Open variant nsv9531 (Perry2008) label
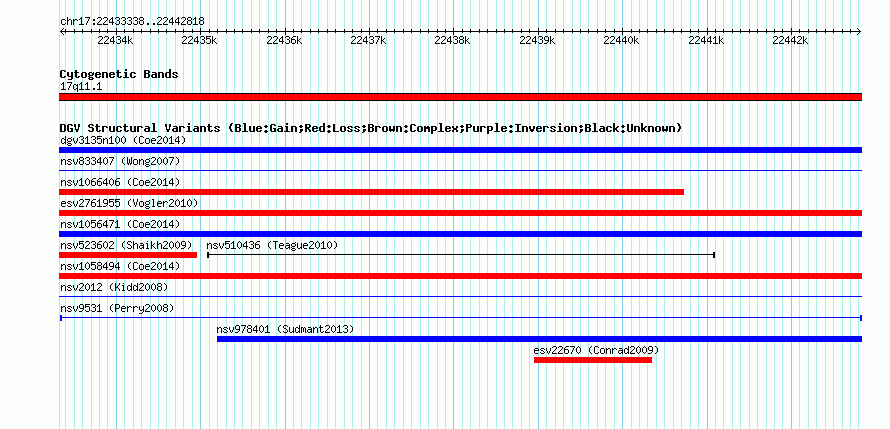Image resolution: width=890 pixels, height=429 pixels. (x=117, y=308)
